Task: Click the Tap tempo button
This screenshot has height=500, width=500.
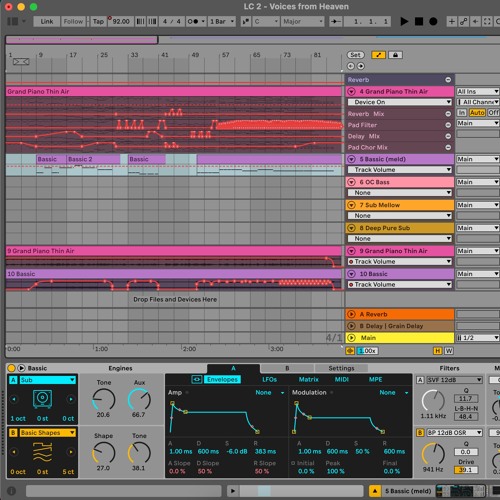Action: click(98, 22)
